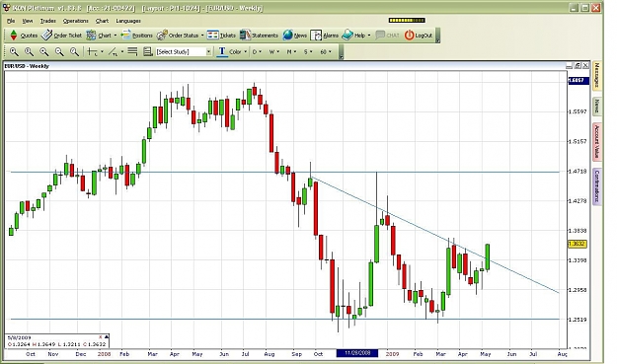The height and width of the screenshot is (364, 617).
Task: Show the Positions window
Action: [x=137, y=36]
